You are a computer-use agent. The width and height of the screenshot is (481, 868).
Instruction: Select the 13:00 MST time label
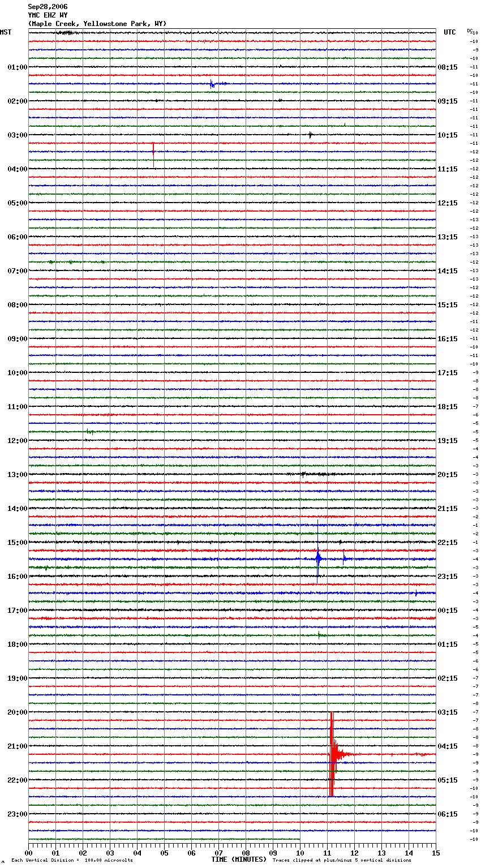[x=18, y=475]
